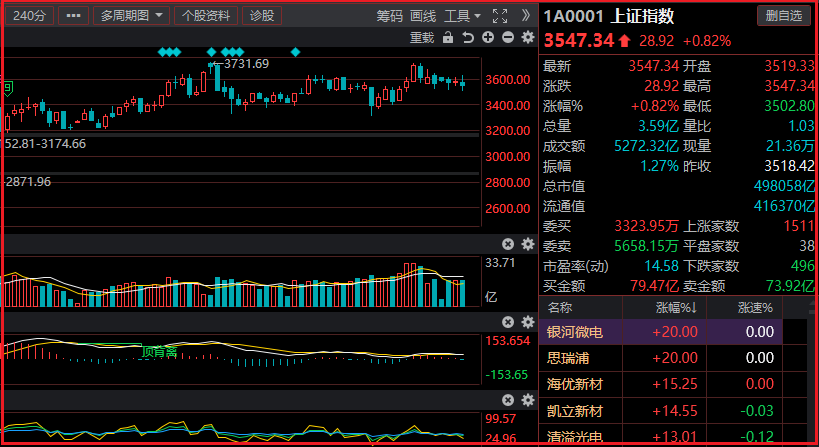The height and width of the screenshot is (447, 819).
Task: Click the undo arrow icon above chart
Action: [468, 38]
